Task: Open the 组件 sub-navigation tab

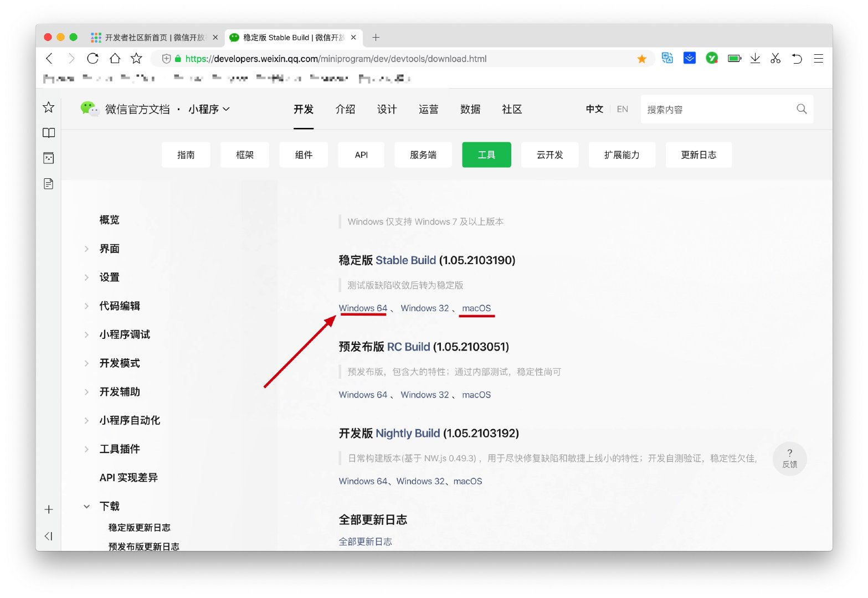Action: (x=304, y=155)
